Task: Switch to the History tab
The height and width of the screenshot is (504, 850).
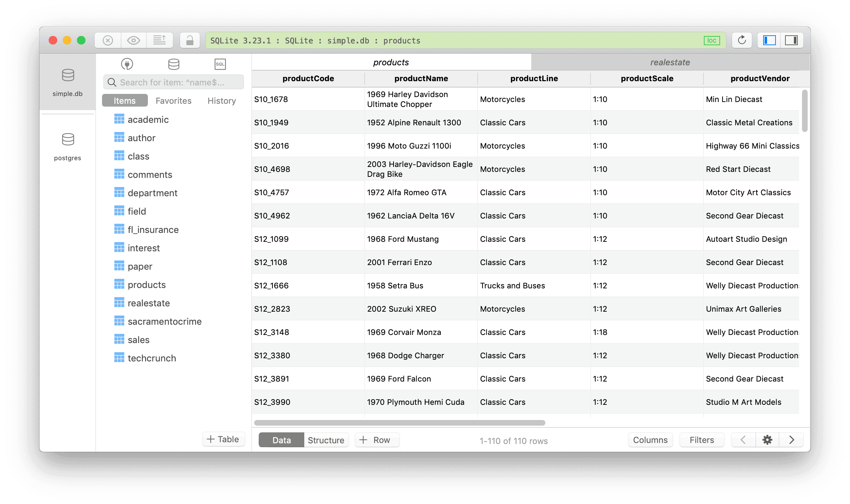Action: [x=222, y=101]
